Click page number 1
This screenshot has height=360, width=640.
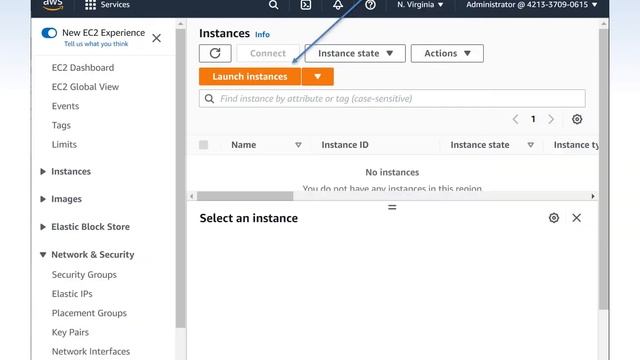[x=533, y=119]
